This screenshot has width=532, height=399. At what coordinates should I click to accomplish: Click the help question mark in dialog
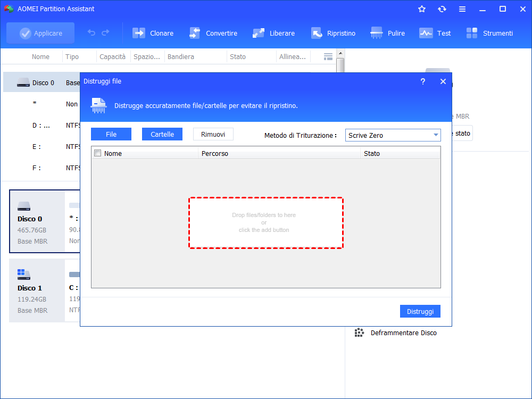pos(423,81)
